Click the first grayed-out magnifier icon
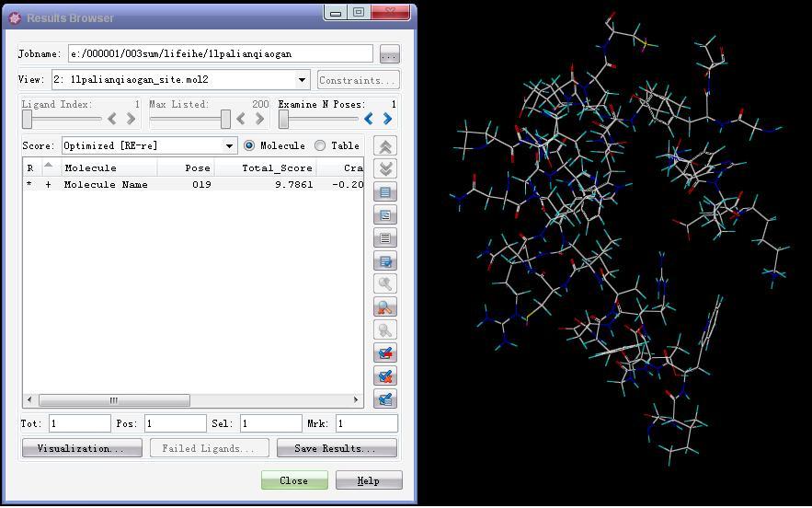The image size is (812, 508). [384, 284]
